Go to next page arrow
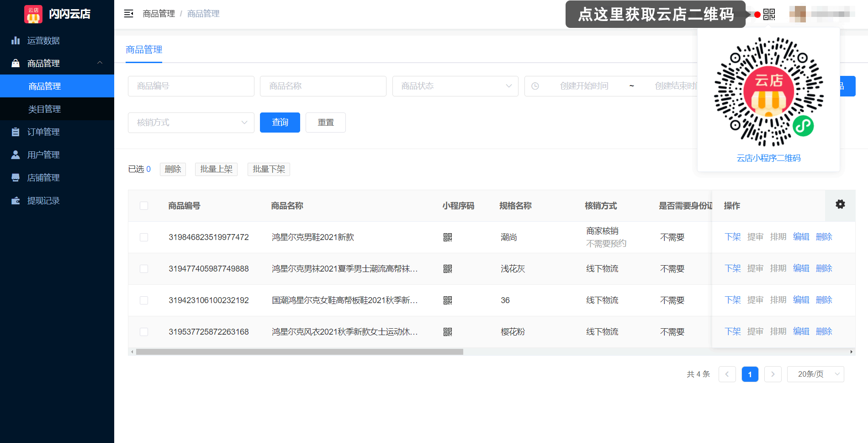Viewport: 868px width, 443px height. point(773,374)
